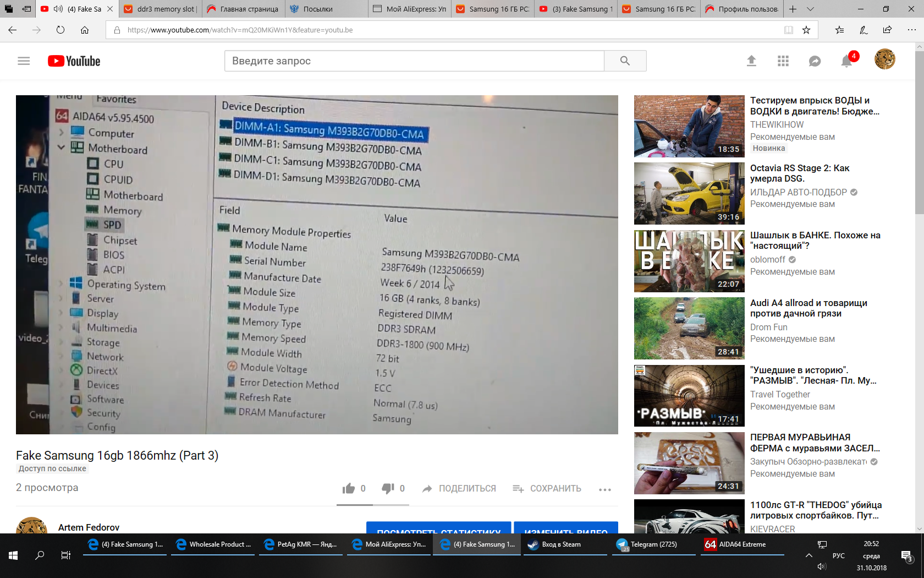Switch to the Профиль пользователя tab
The width and height of the screenshot is (924, 578).
coord(742,9)
